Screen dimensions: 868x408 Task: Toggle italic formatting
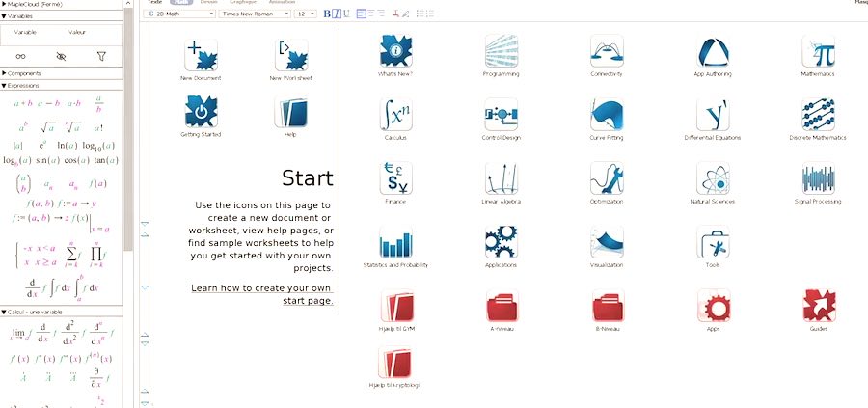336,14
